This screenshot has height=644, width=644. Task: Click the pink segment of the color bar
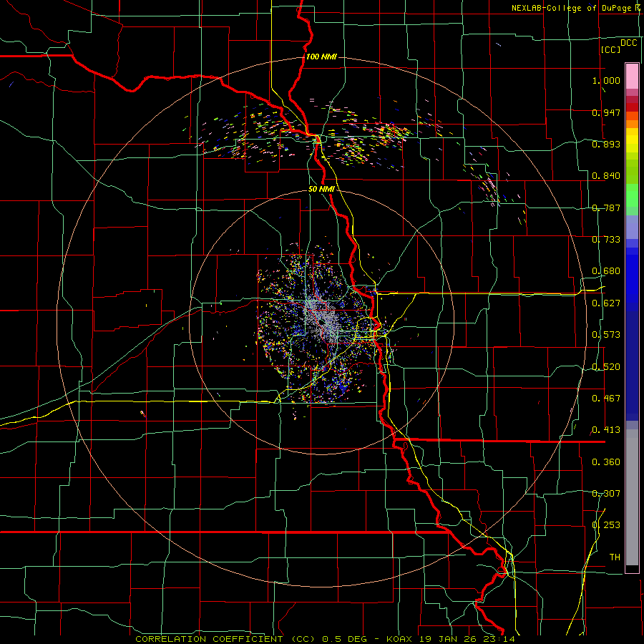click(632, 76)
